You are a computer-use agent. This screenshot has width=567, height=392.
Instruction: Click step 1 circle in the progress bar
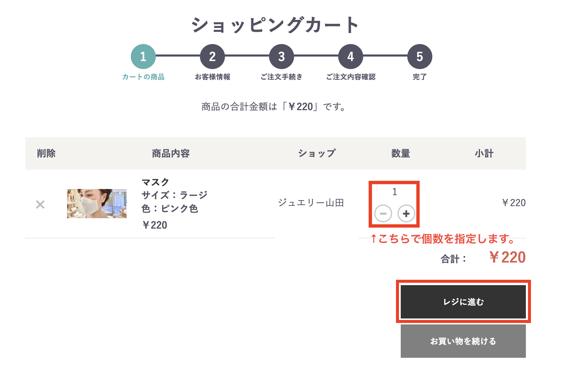click(x=143, y=57)
